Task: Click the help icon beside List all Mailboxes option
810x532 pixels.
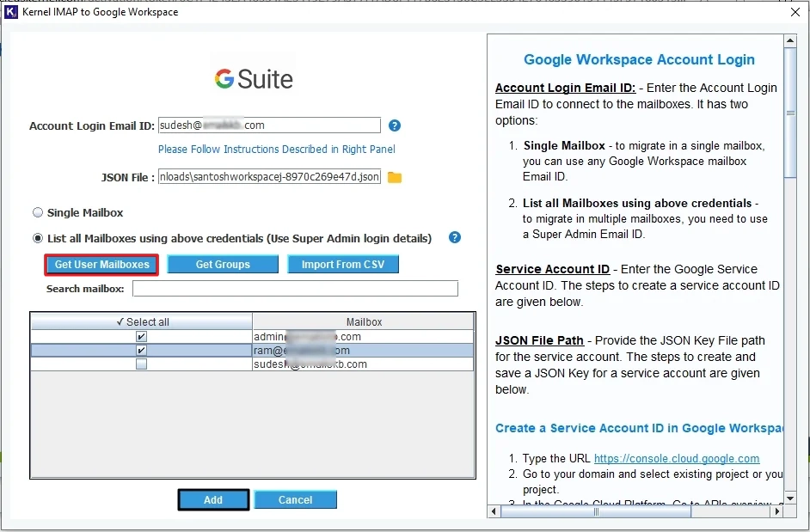Action: (x=454, y=237)
